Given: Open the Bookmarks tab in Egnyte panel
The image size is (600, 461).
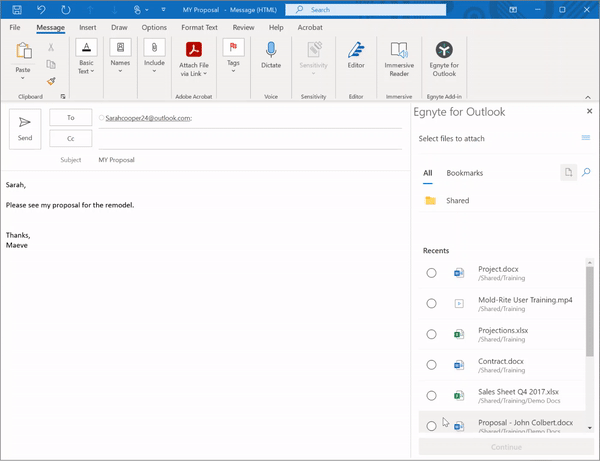Looking at the screenshot, I should (x=464, y=173).
